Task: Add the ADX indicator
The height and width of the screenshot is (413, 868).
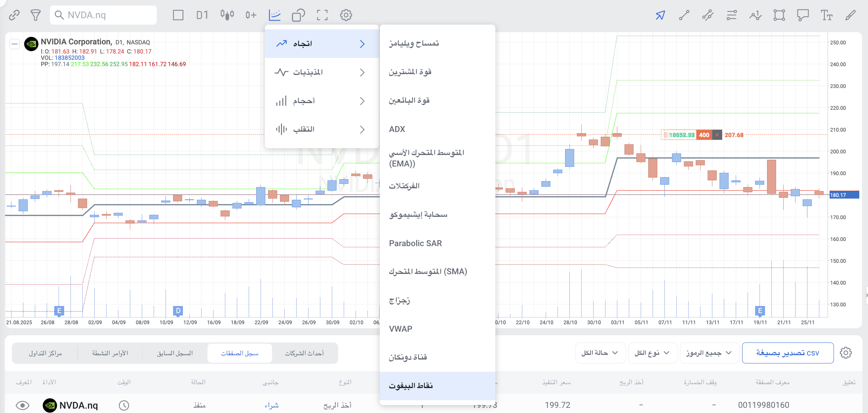Action: point(438,129)
